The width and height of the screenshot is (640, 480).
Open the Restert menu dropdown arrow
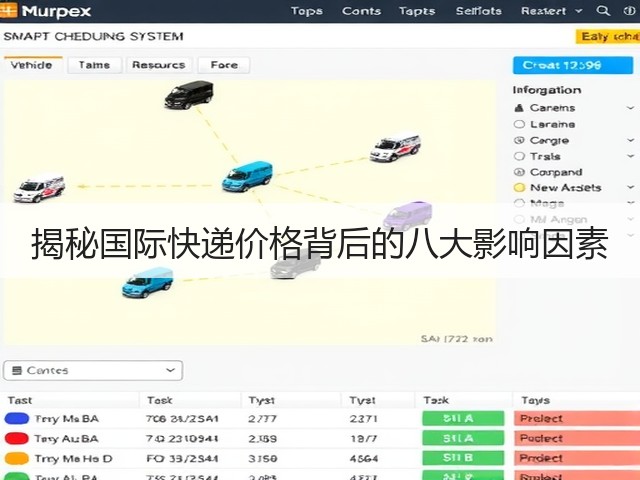(579, 11)
